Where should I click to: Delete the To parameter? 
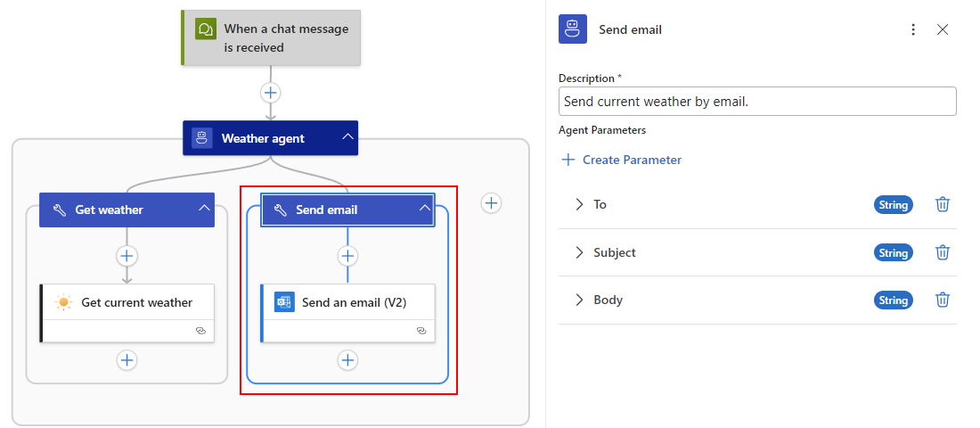(943, 204)
